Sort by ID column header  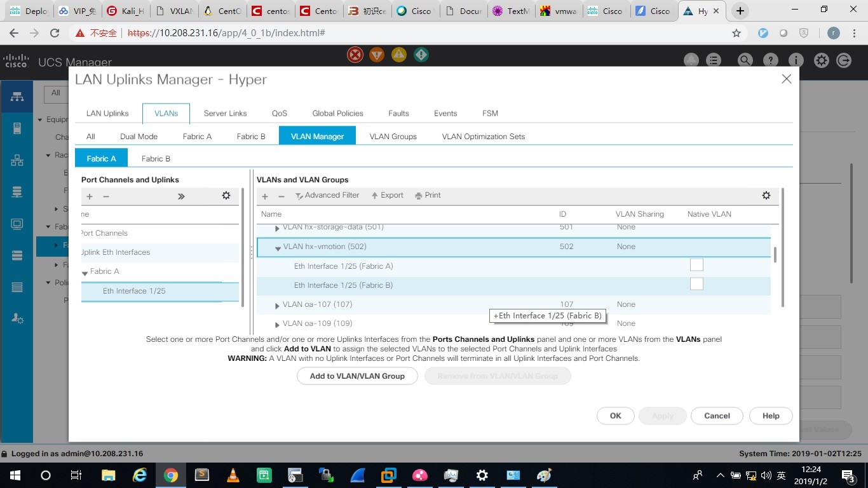coord(562,214)
